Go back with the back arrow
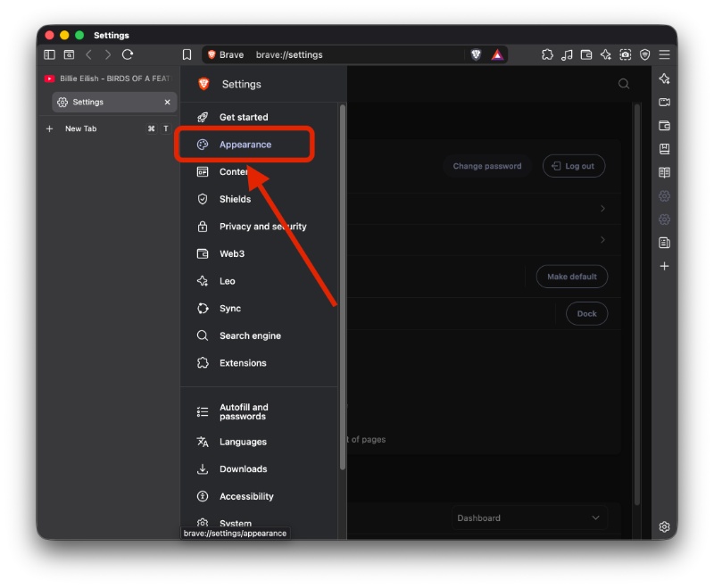Viewport: 714px width, 588px height. (88, 54)
